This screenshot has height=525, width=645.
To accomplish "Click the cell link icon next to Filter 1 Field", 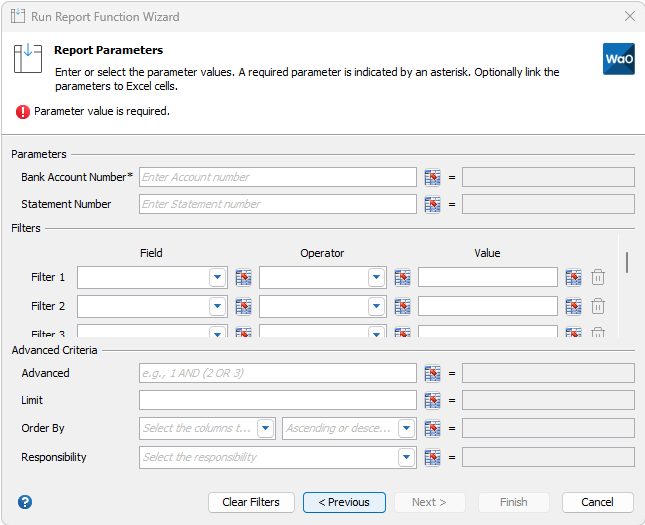I will (243, 278).
